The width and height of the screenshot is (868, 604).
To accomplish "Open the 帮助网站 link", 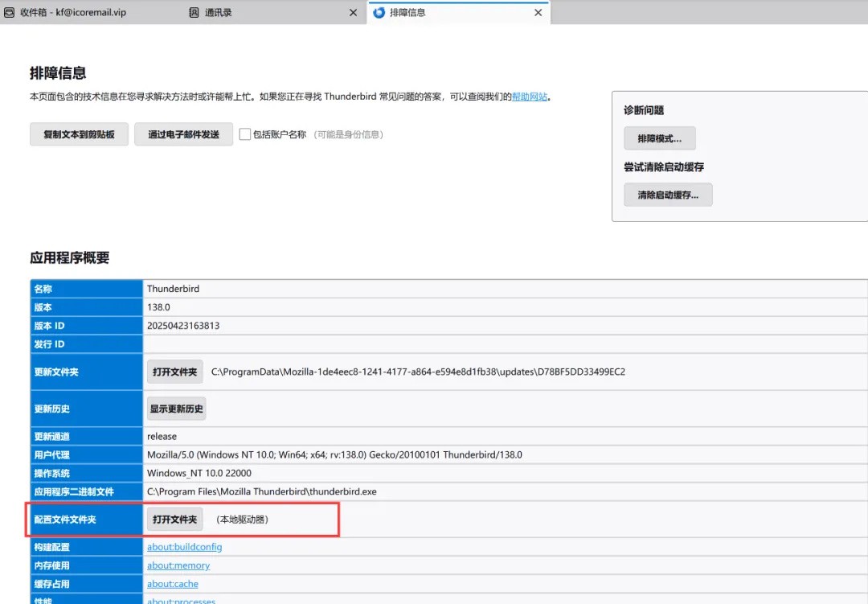I will coord(530,97).
